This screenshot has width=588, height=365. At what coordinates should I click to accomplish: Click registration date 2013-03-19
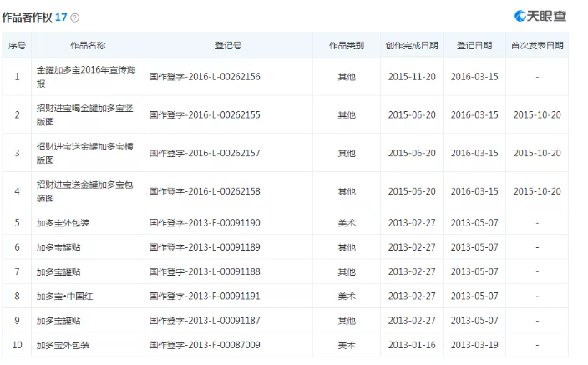pyautogui.click(x=474, y=345)
